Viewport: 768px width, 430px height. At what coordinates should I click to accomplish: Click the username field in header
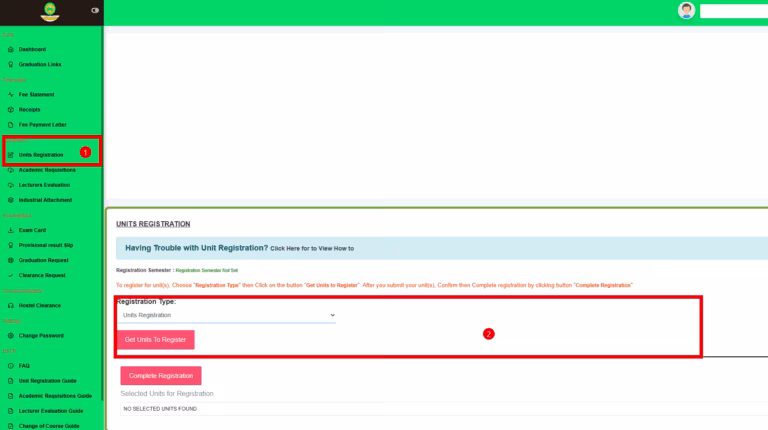[x=734, y=11]
